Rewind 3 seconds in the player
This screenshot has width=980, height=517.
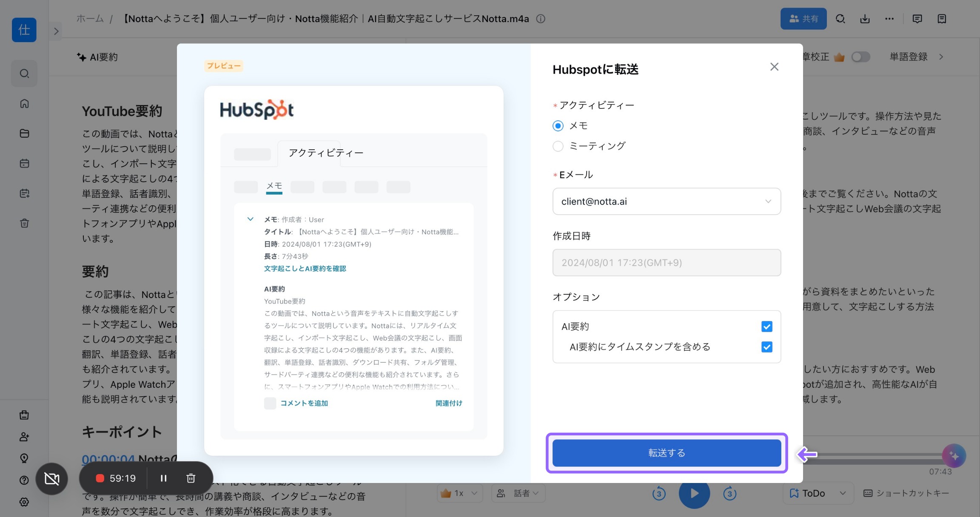[x=659, y=494]
